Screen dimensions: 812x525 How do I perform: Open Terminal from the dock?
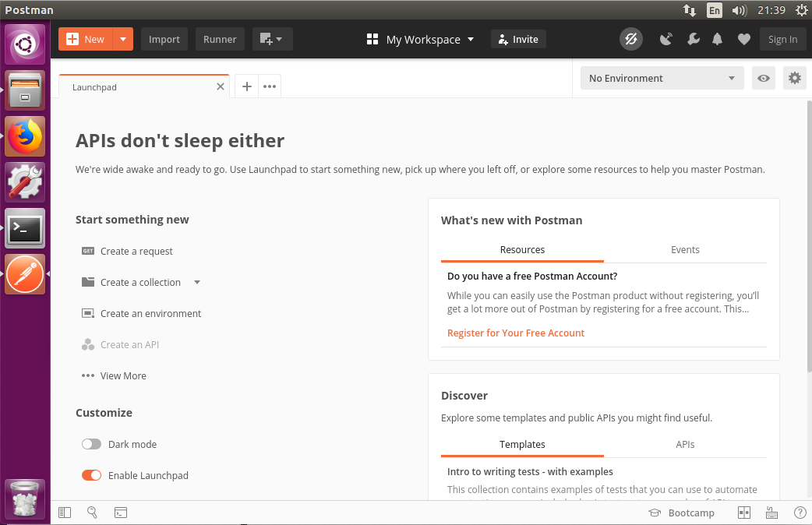pyautogui.click(x=25, y=228)
